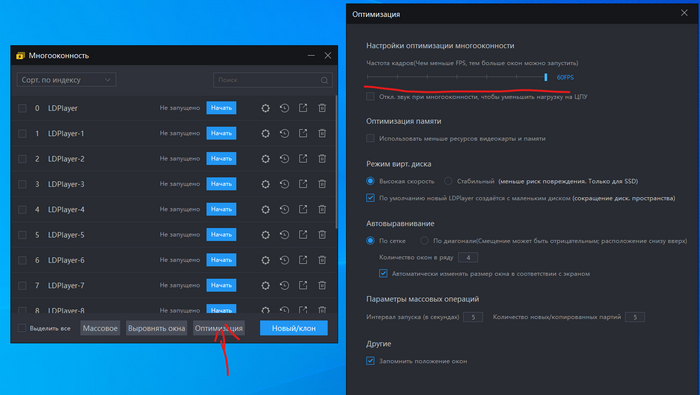The width and height of the screenshot is (700, 395).
Task: Click Не запущено status of LDPlayer-1
Action: pyautogui.click(x=180, y=133)
